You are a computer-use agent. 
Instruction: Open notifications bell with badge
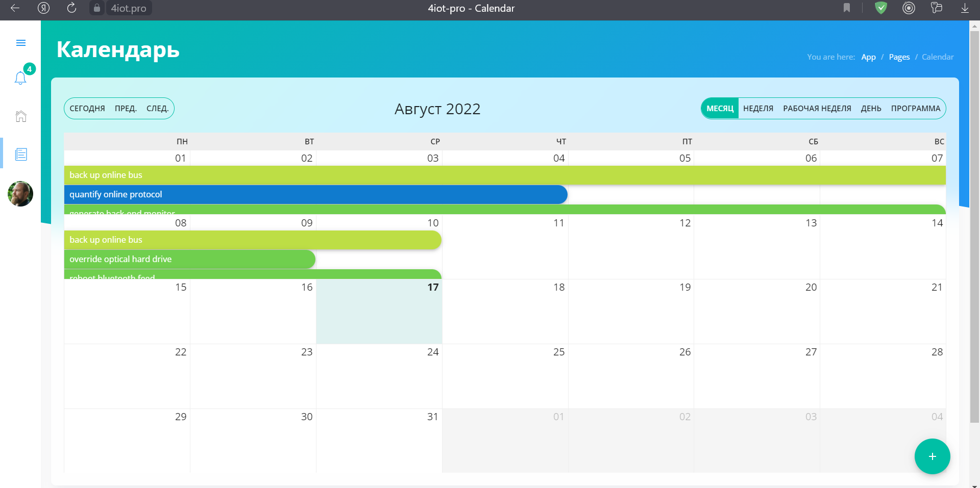click(20, 78)
